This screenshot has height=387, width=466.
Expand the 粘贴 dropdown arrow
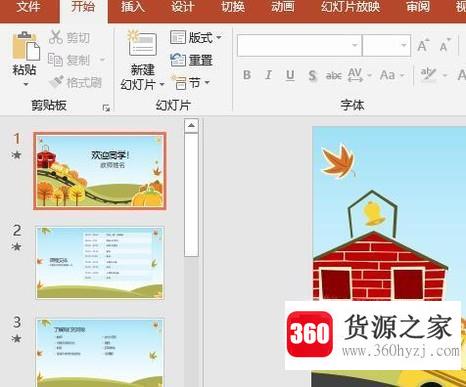click(26, 85)
